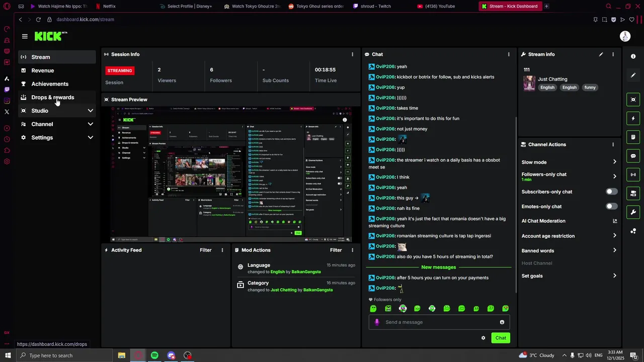Jump to New messages divider in chat
The width and height of the screenshot is (644, 362).
[439, 267]
